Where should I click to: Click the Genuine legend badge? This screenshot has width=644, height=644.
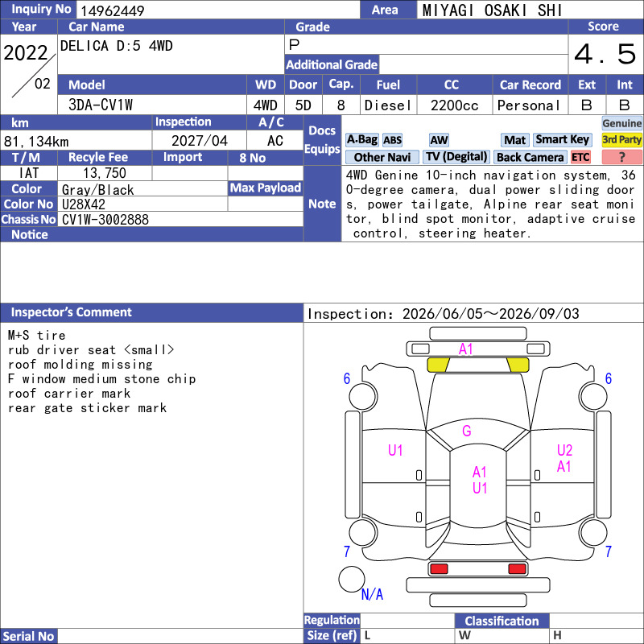(x=621, y=123)
